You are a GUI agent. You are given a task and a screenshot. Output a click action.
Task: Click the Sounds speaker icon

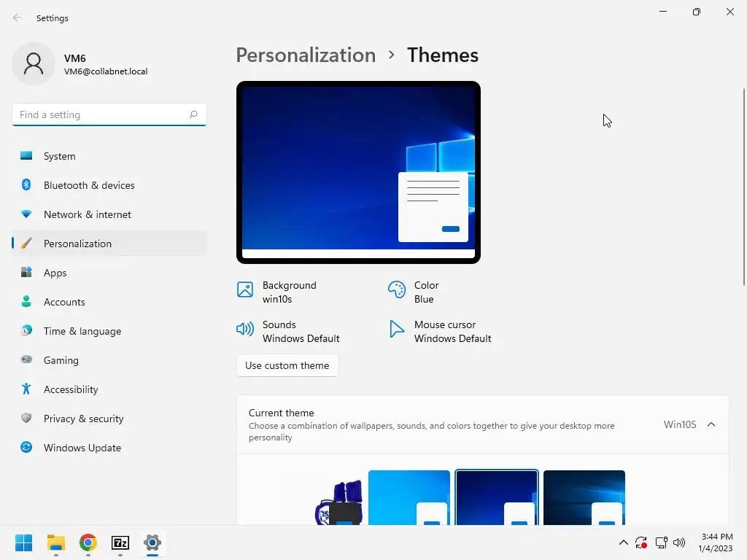245,329
